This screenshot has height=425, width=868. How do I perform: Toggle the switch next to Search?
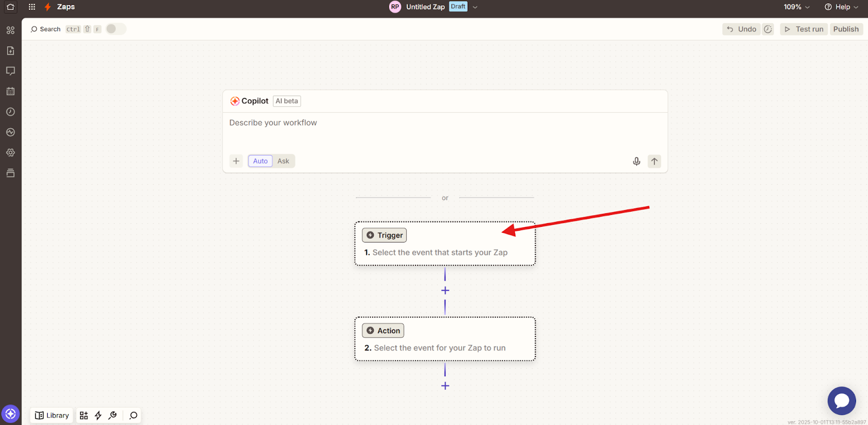click(x=116, y=29)
